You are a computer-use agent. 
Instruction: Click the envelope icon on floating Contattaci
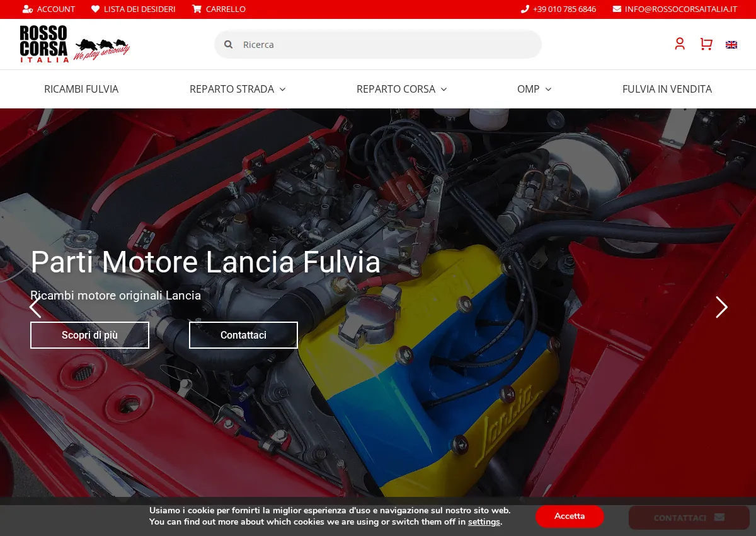coord(719,517)
